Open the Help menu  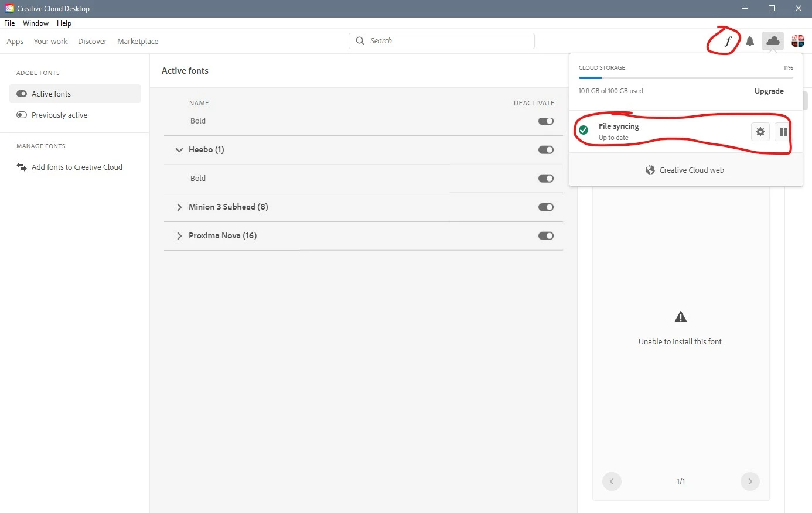click(x=64, y=23)
